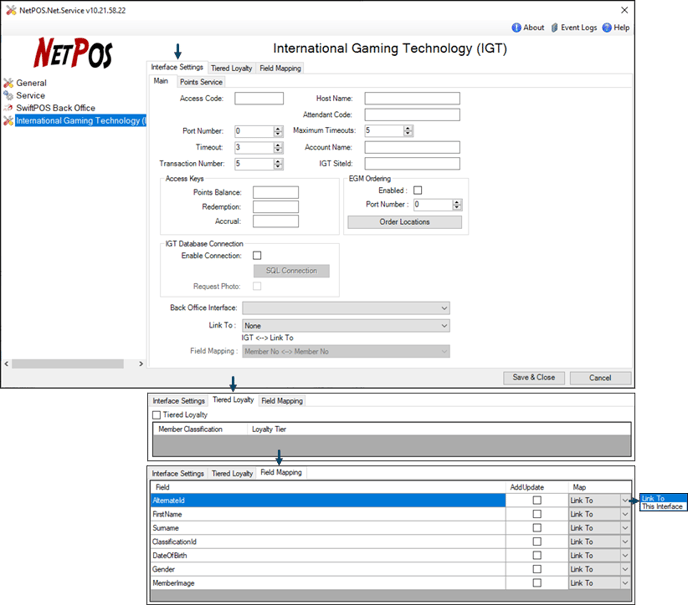Click the Maximum Timeouts spinner arrows
Viewport: 688px width, 605px height.
[x=408, y=131]
